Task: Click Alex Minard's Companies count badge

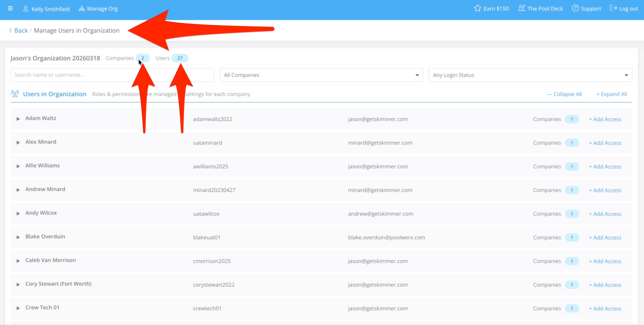Action: (x=572, y=143)
